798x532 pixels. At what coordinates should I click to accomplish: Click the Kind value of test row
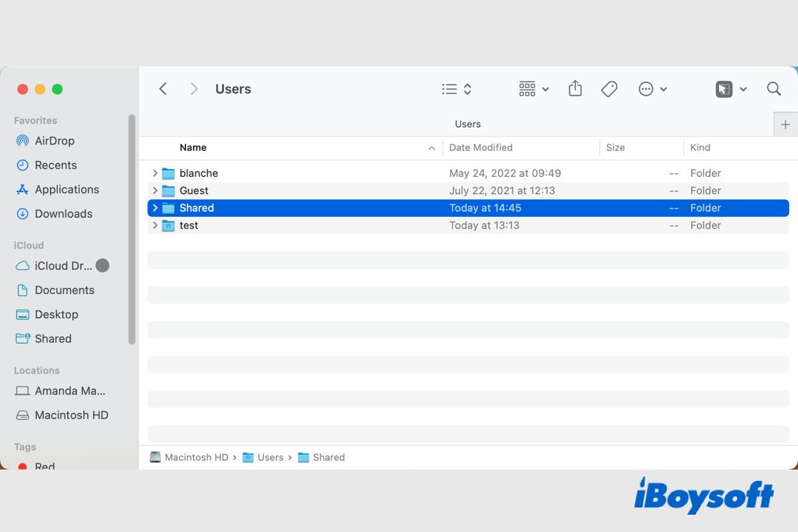[706, 225]
